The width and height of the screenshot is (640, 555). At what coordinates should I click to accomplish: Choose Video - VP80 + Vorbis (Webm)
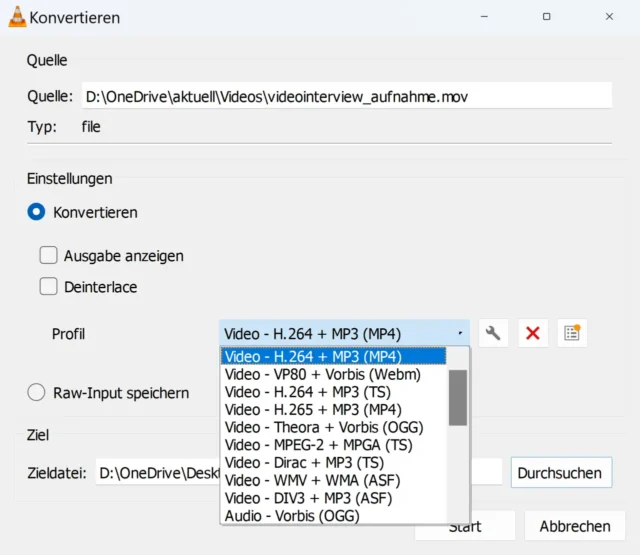(x=322, y=374)
